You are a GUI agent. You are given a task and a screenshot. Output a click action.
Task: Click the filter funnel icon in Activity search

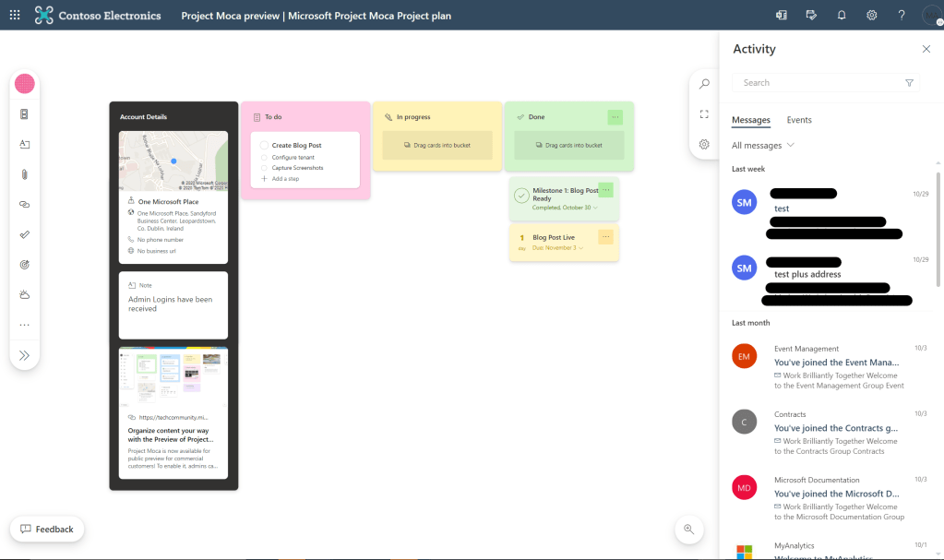(909, 83)
